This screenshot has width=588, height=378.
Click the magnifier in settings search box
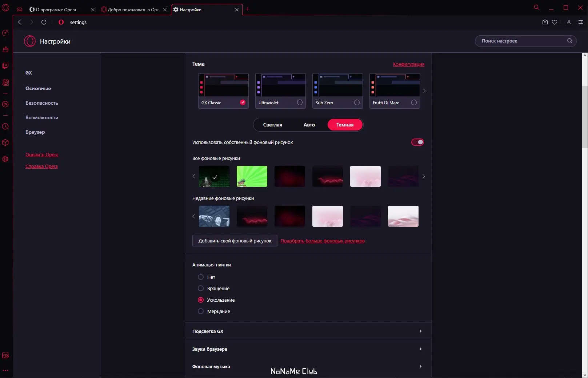570,41
